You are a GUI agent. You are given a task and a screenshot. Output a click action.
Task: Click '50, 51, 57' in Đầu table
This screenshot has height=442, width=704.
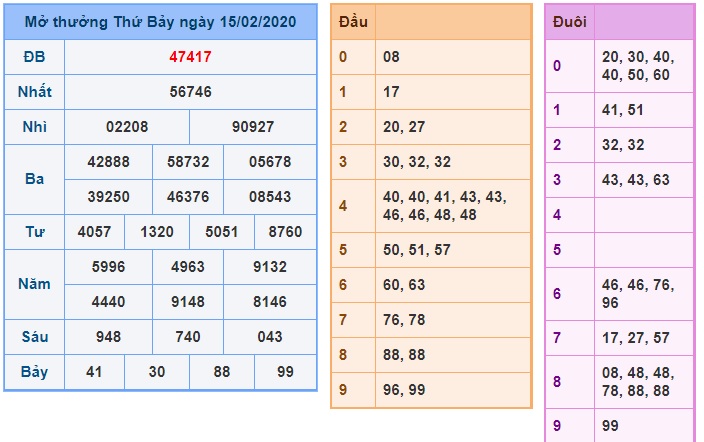(417, 250)
